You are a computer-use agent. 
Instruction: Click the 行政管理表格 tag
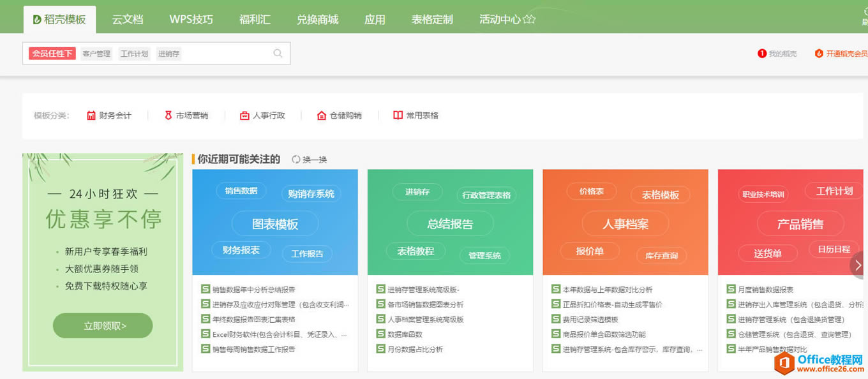(486, 195)
